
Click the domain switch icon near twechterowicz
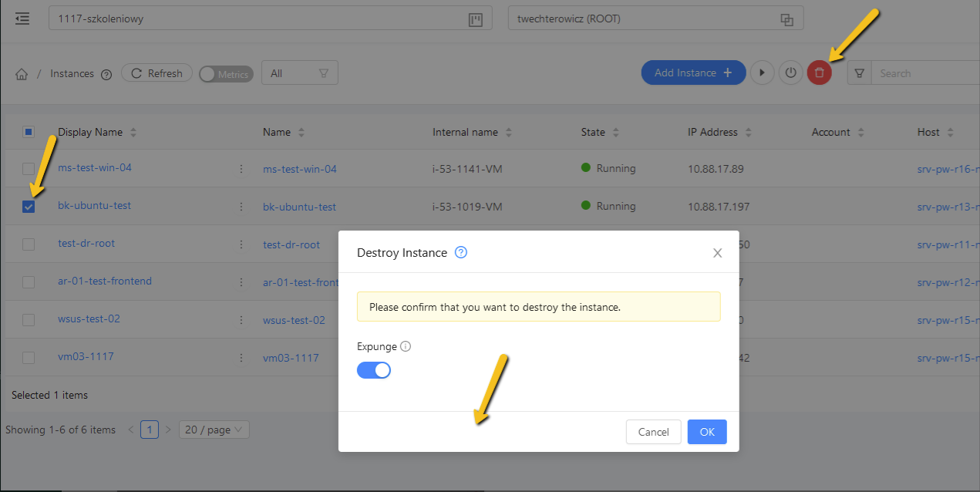pos(786,18)
